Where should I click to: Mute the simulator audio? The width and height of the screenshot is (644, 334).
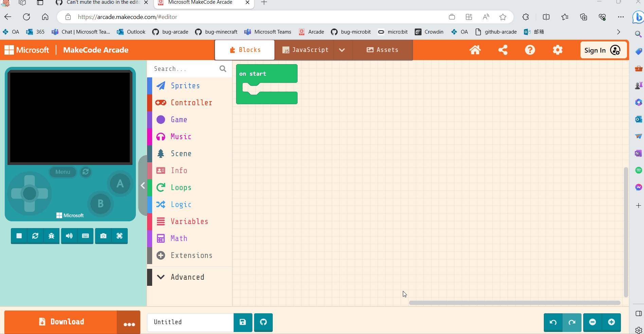pos(69,236)
